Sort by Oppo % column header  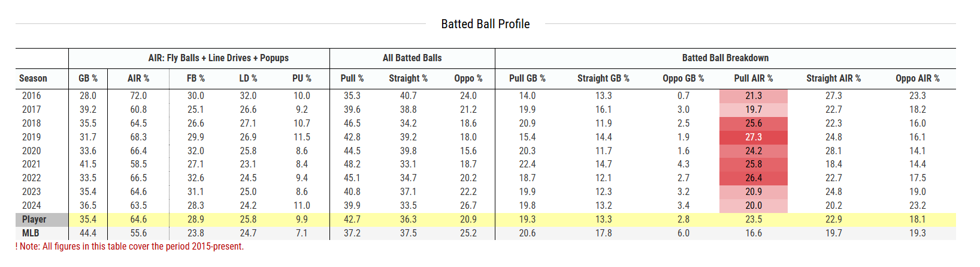(x=468, y=79)
